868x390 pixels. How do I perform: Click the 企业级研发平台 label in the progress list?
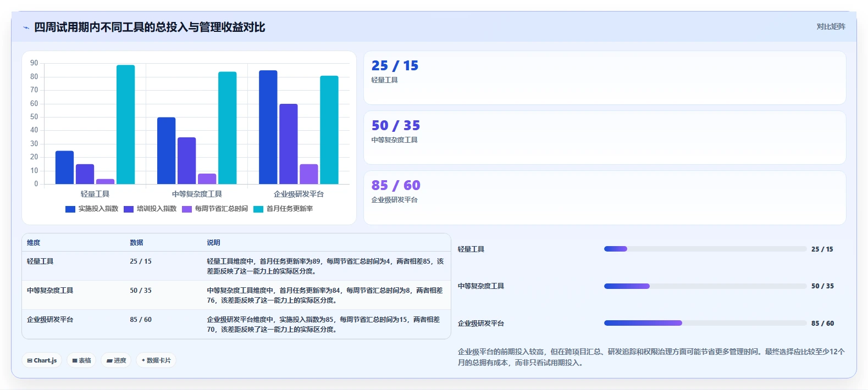pos(481,324)
